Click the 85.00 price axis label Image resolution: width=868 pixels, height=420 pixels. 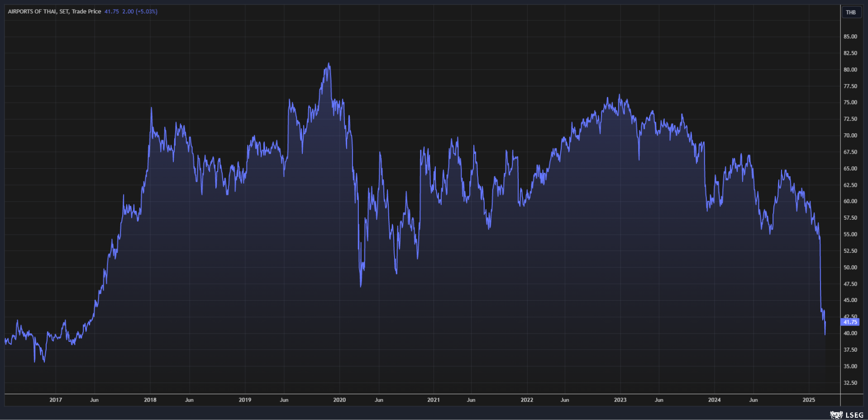click(x=850, y=37)
